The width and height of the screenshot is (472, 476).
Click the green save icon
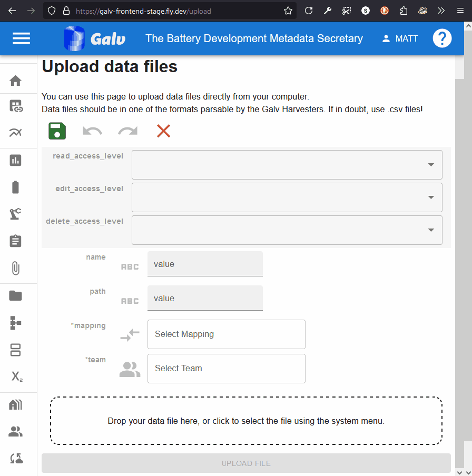pyautogui.click(x=57, y=131)
